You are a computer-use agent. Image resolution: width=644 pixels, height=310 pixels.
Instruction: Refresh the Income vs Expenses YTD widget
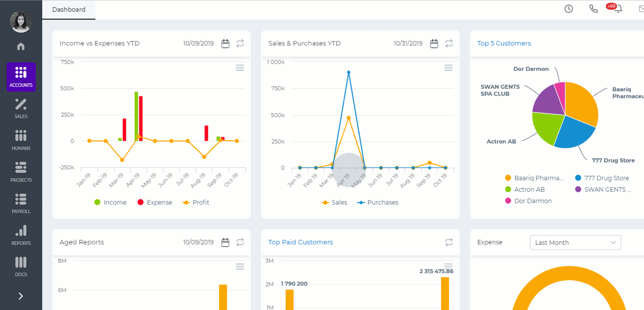click(240, 43)
